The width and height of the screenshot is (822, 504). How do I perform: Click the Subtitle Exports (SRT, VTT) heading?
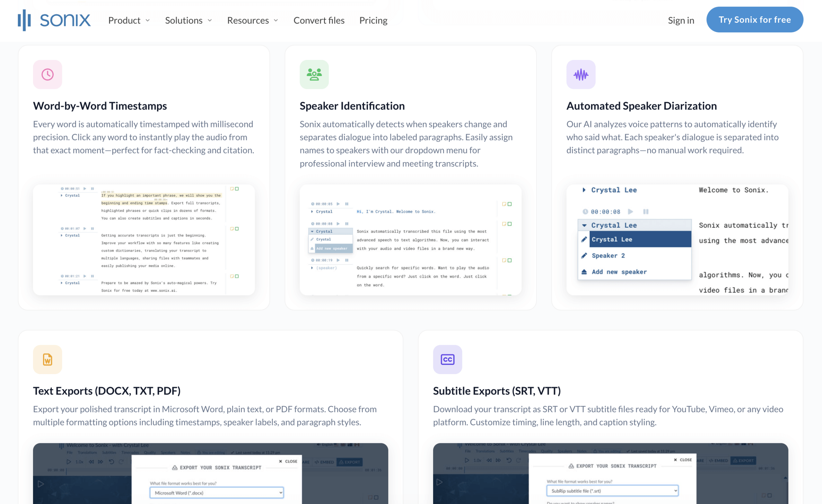[x=497, y=391]
